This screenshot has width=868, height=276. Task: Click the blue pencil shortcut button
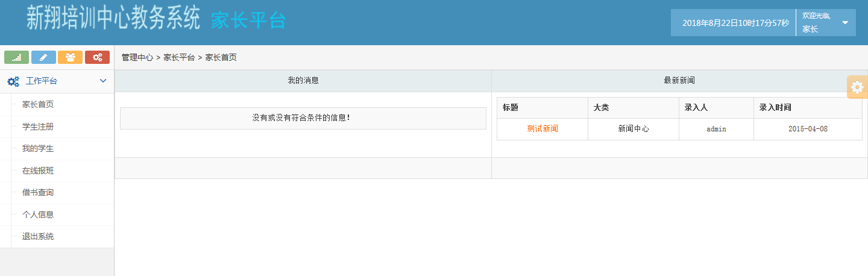[43, 57]
